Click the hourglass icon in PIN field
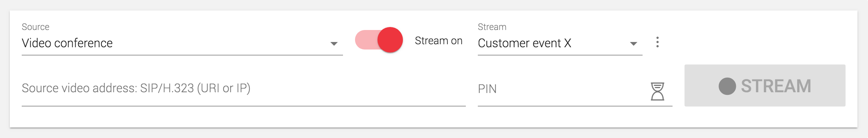 657,91
